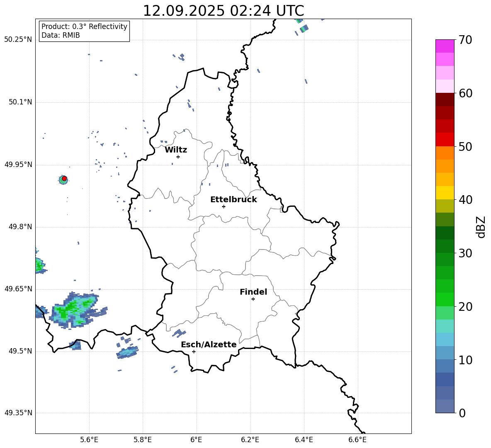This screenshot has height=448, width=491.
Task: Click the 6°E longitude label
Action: click(x=196, y=440)
